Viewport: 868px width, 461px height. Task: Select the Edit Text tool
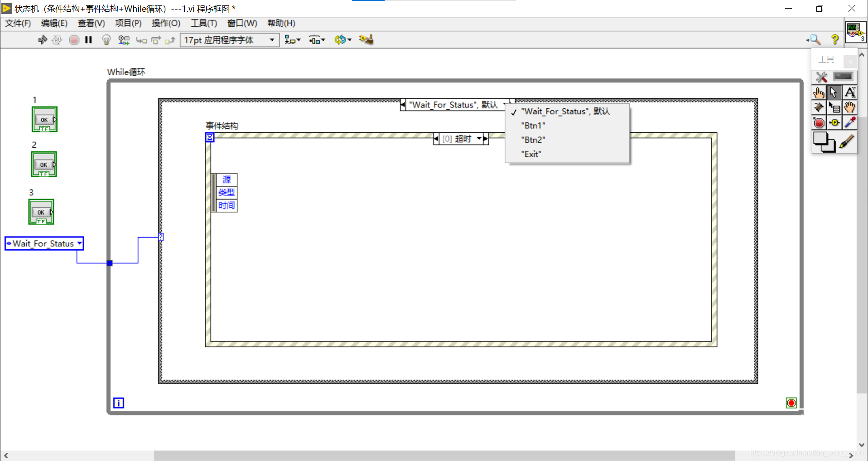coord(850,92)
